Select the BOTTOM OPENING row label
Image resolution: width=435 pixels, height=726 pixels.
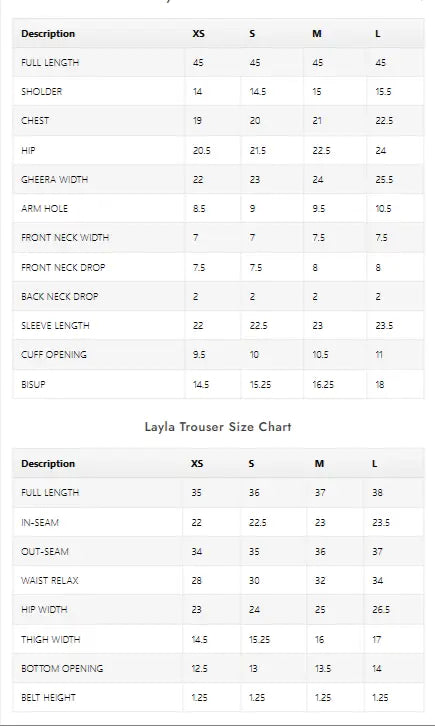(62, 668)
